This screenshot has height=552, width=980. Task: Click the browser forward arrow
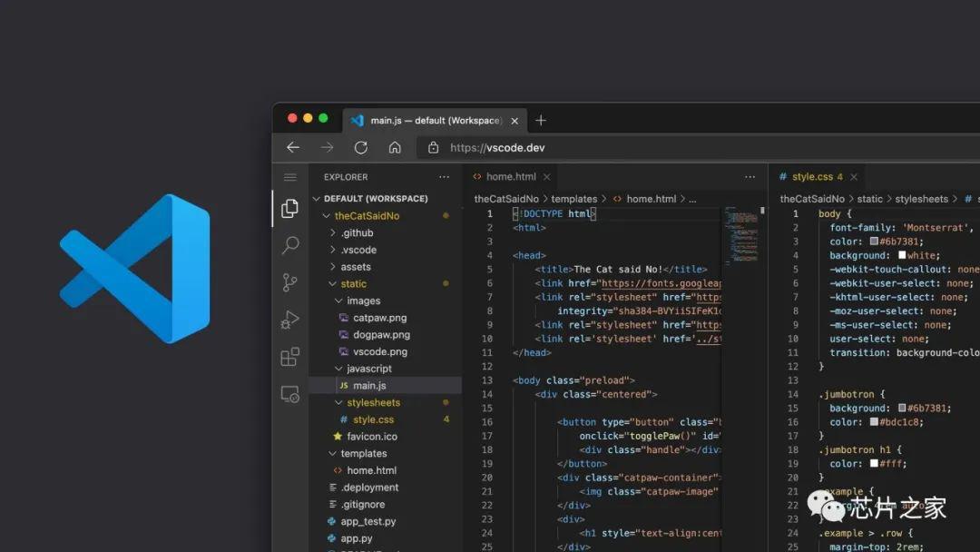tap(327, 148)
